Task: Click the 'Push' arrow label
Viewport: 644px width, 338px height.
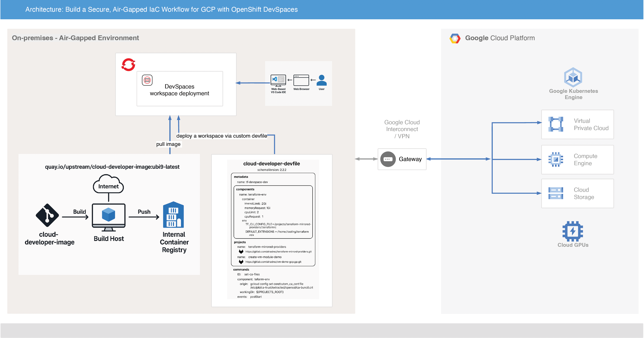Action: pos(144,212)
